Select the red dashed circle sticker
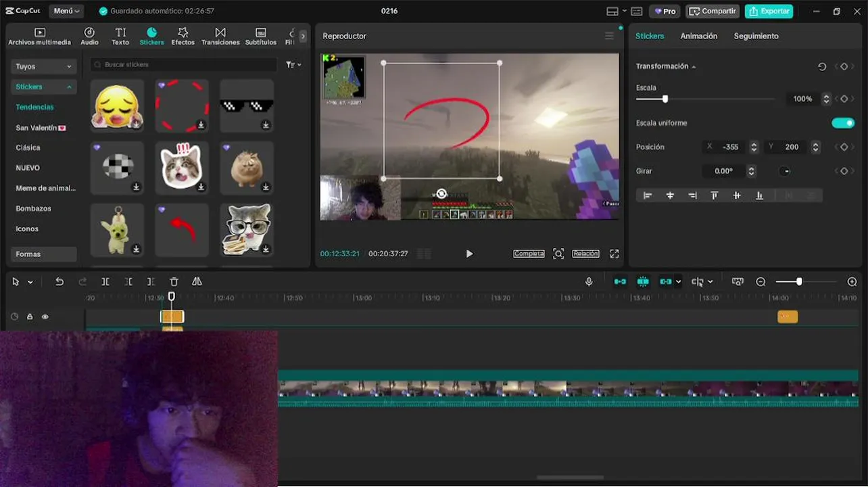868x487 pixels. coord(182,106)
